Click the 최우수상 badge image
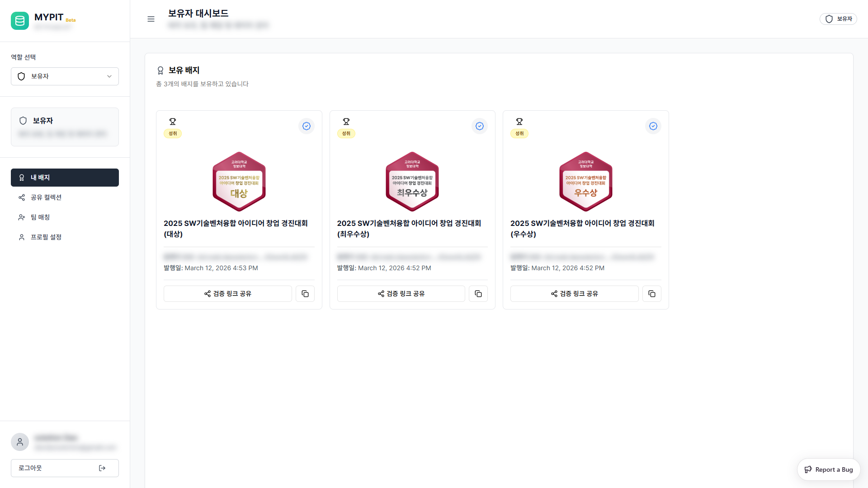 [412, 182]
